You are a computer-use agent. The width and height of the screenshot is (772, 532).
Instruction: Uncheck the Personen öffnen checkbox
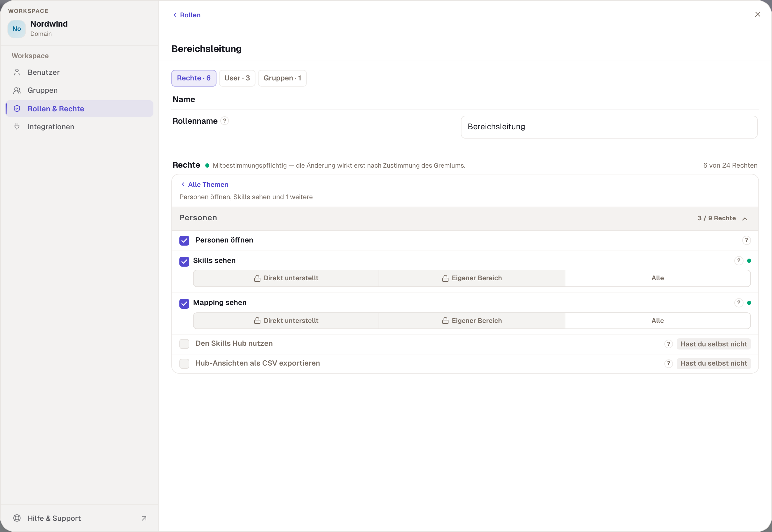[x=184, y=240]
